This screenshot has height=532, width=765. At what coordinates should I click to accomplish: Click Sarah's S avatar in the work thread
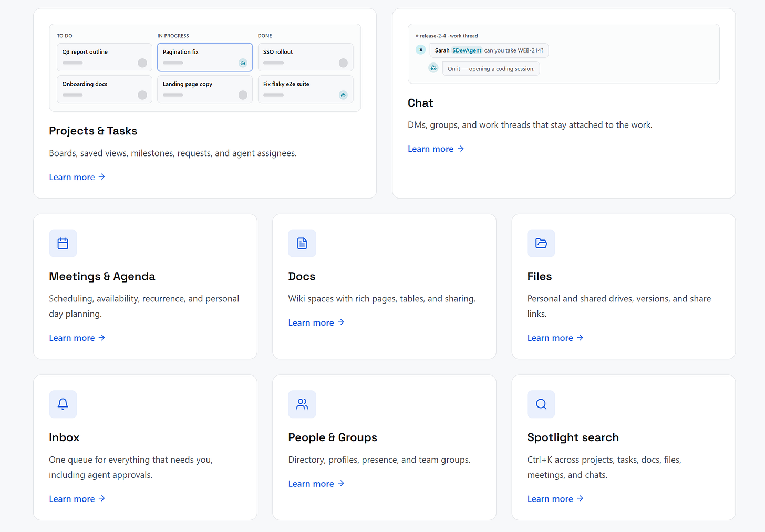coord(421,50)
